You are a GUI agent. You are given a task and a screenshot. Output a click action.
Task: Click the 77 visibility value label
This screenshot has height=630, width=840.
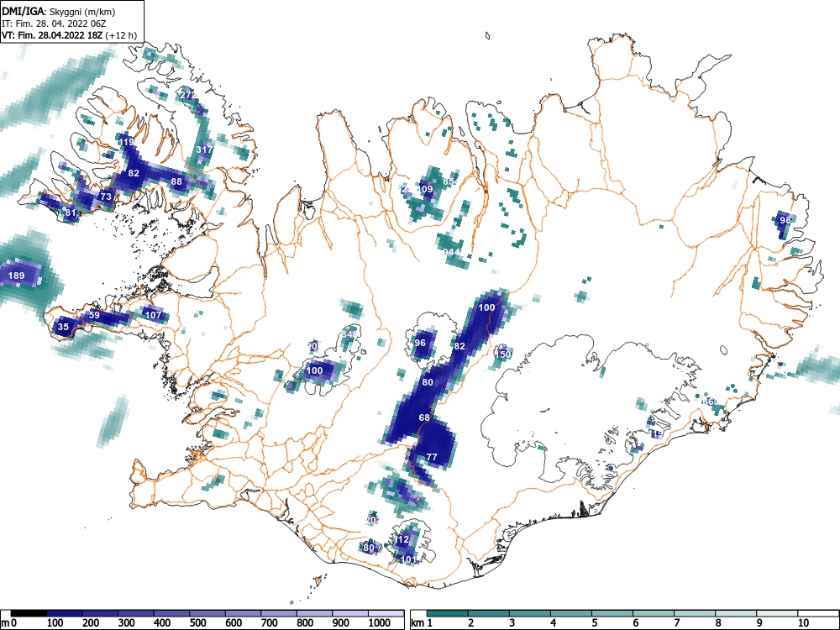432,457
